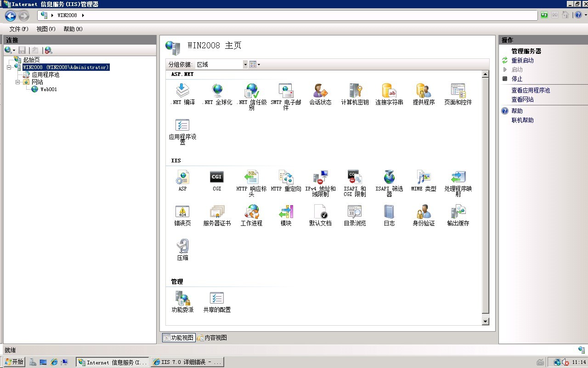588x368 pixels.
Task: Select the Web001 site in tree
Action: (48, 89)
